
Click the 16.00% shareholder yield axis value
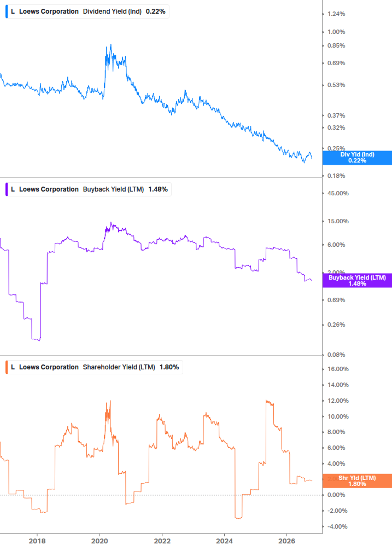[338, 369]
